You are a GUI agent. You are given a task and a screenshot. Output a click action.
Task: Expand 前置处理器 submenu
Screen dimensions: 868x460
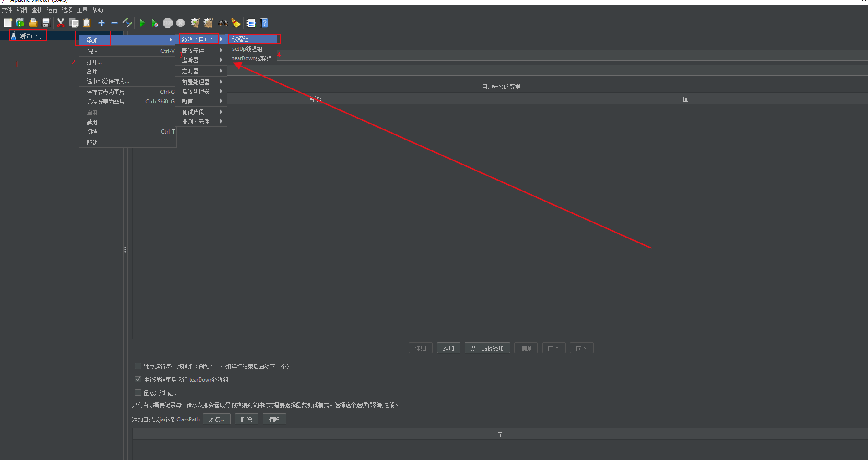click(x=201, y=82)
